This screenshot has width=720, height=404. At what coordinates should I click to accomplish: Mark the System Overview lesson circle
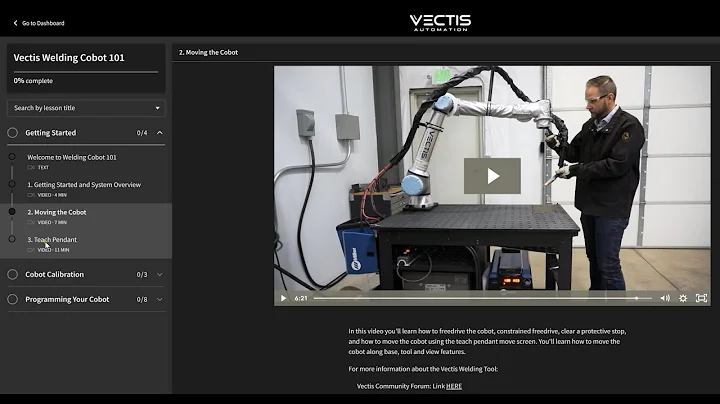12,184
